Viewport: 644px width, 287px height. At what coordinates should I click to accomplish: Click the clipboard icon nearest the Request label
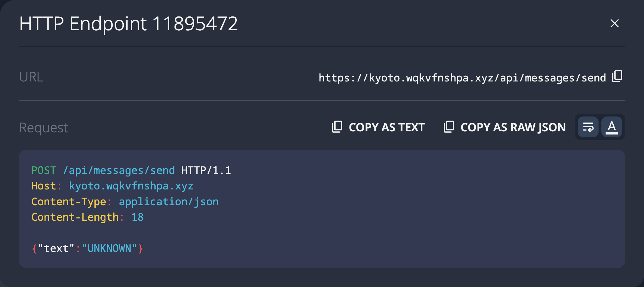pos(337,127)
